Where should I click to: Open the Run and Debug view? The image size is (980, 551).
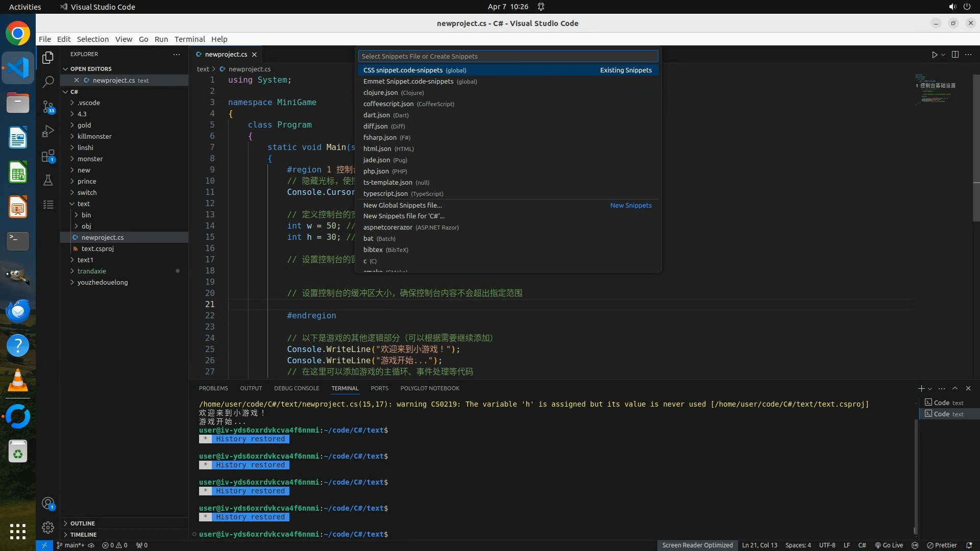point(48,131)
